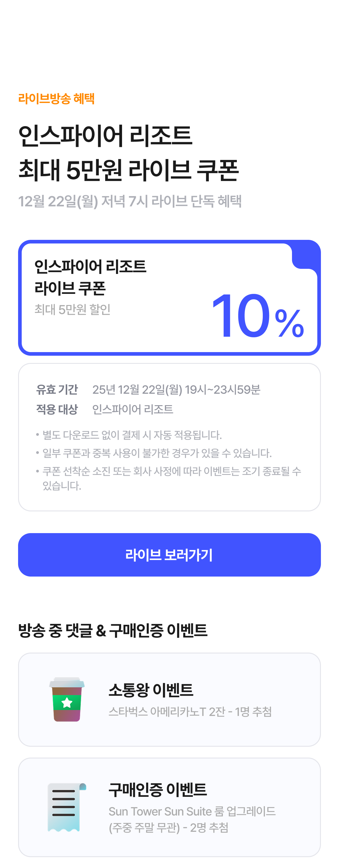Click the 쿠폰 선착순 소진 early-end notice
This screenshot has width=339, height=868.
(x=171, y=471)
